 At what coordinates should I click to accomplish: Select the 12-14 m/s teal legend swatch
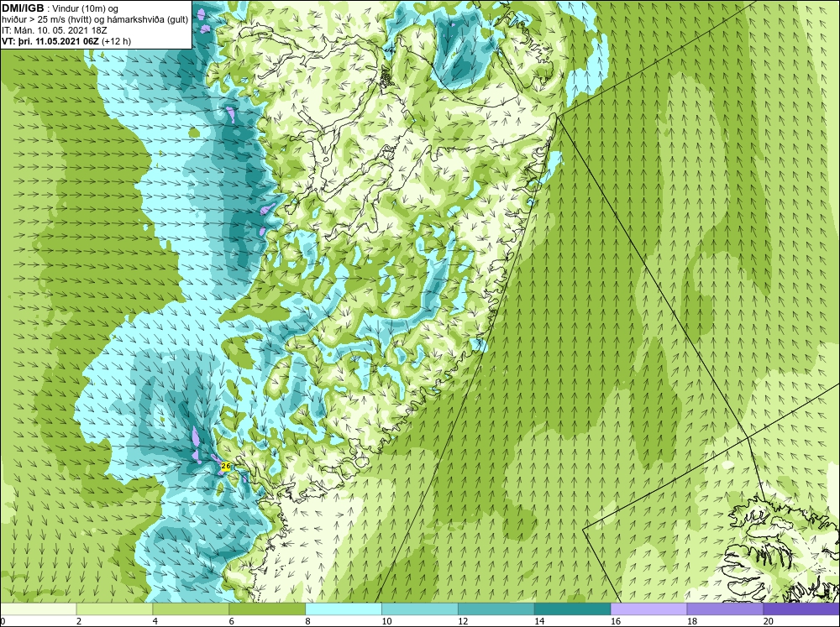pyautogui.click(x=496, y=609)
